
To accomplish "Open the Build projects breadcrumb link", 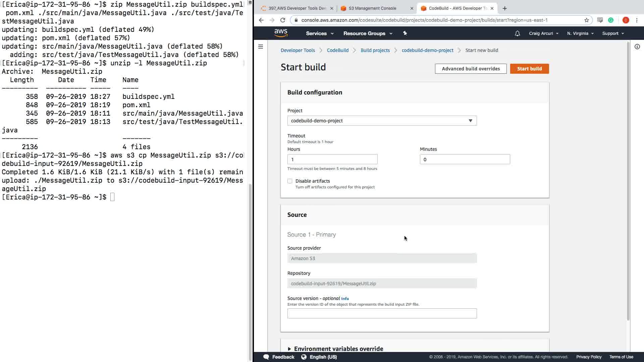I will click(375, 50).
